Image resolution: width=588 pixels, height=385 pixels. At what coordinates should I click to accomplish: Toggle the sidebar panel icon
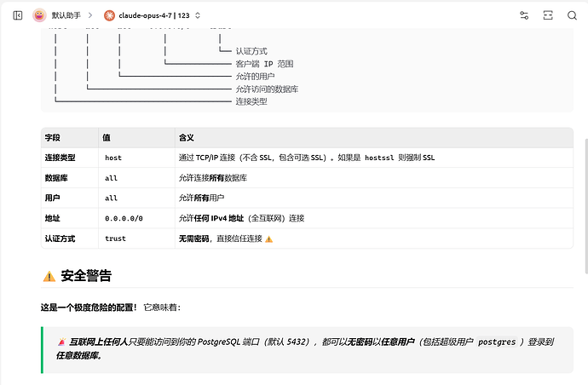coord(18,15)
